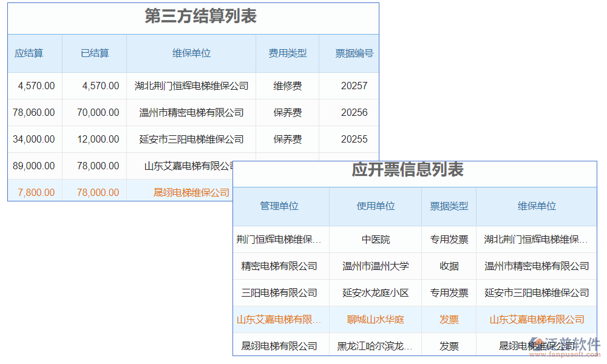Select the highlighted 山东艾嘉电梯有限公 row

(278, 320)
